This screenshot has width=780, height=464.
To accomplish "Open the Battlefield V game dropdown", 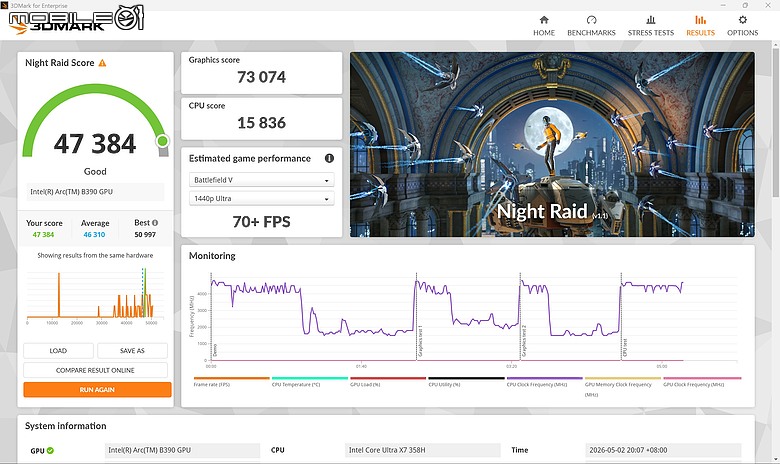I will click(x=261, y=180).
